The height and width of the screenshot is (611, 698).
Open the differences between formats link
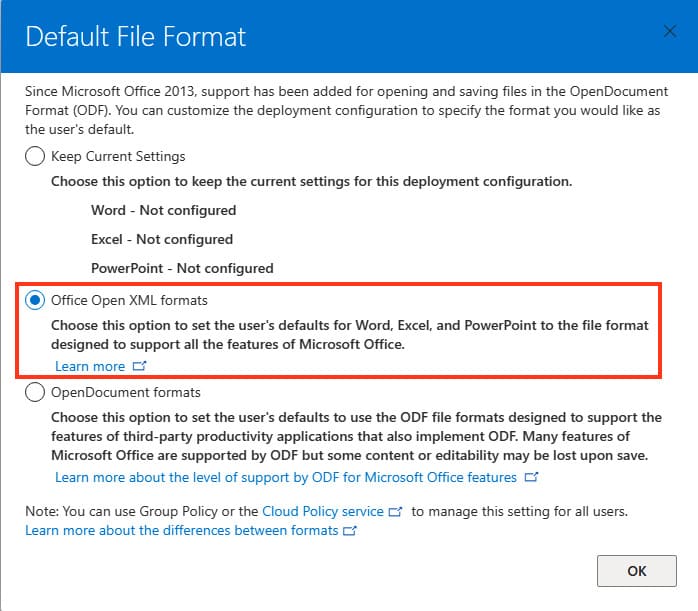182,530
